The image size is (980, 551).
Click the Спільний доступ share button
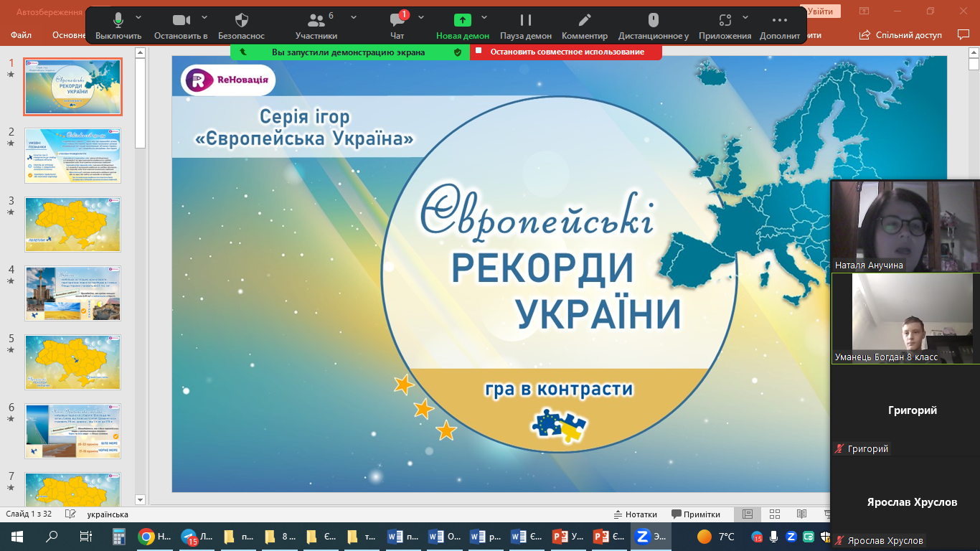(903, 34)
